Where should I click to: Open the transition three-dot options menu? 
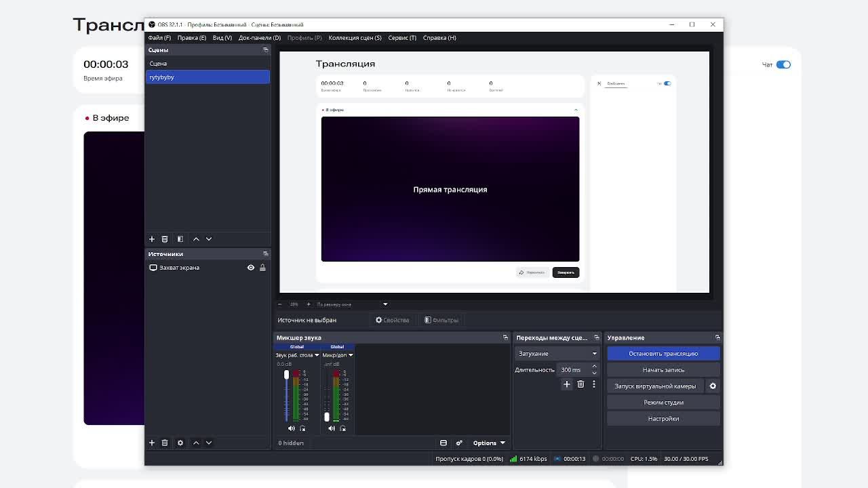[594, 384]
